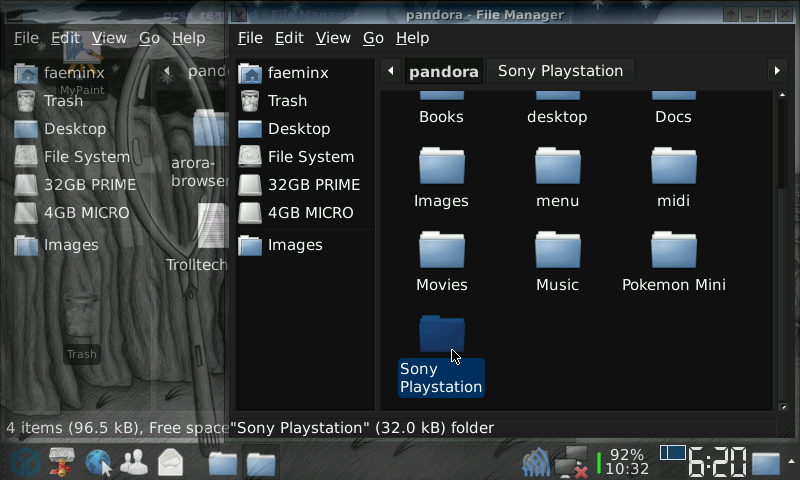Image resolution: width=800 pixels, height=480 pixels.
Task: Open the mail envelope icon in taskbar
Action: pos(170,462)
